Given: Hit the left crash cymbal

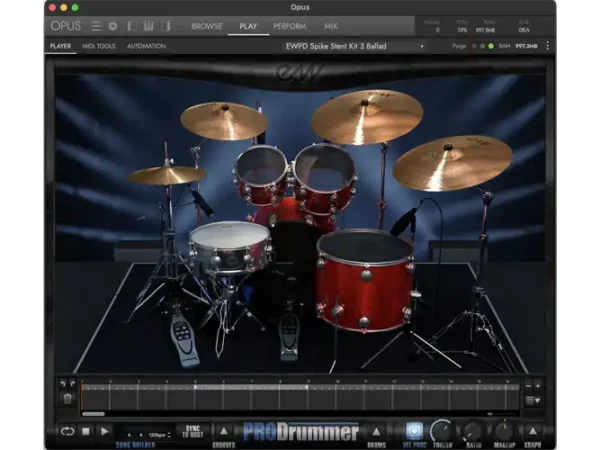Looking at the screenshot, I should point(223,121).
